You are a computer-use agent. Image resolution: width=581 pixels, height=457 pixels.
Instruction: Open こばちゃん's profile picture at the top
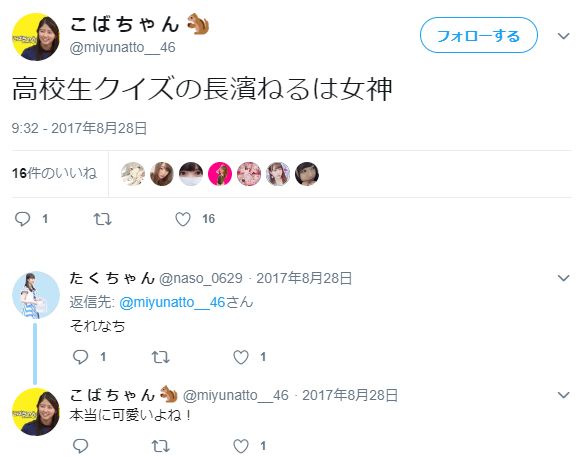(x=36, y=37)
